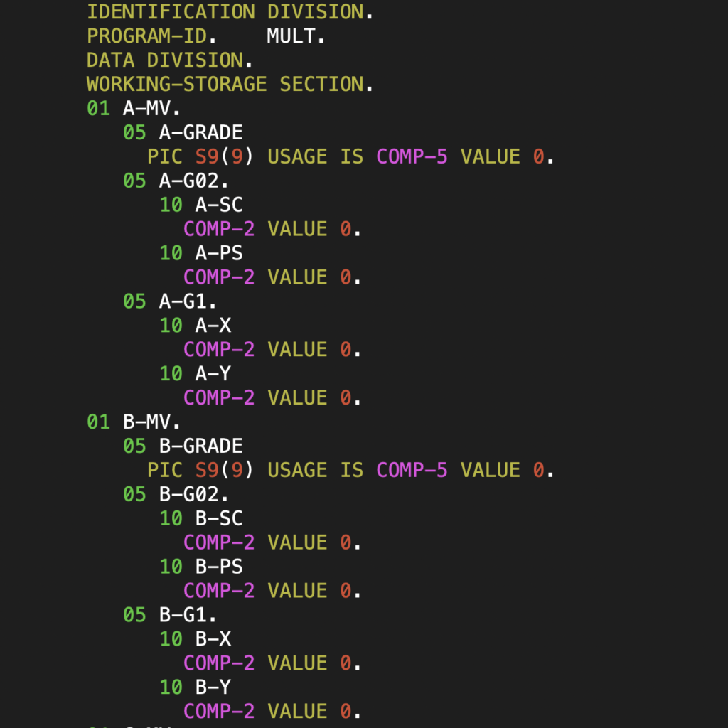Image resolution: width=728 pixels, height=728 pixels.
Task: Click the program name MULT
Action: tap(296, 36)
